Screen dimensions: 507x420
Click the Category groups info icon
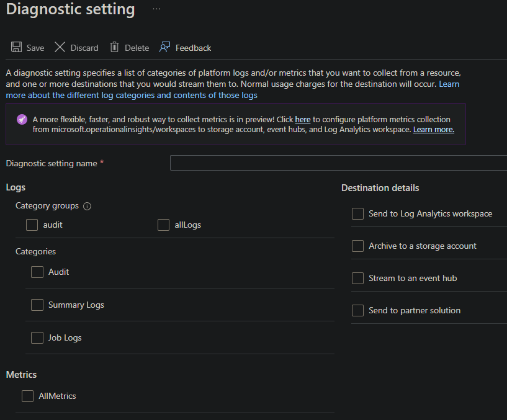87,206
